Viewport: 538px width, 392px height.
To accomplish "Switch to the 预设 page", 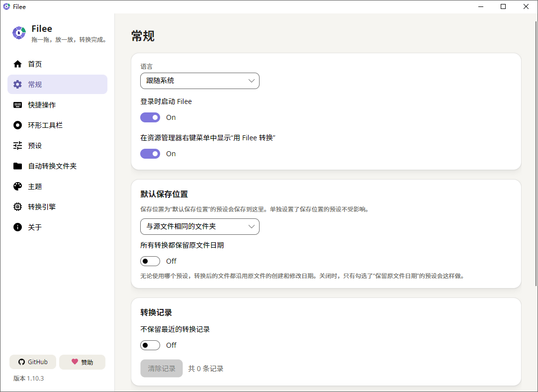I will pos(57,146).
